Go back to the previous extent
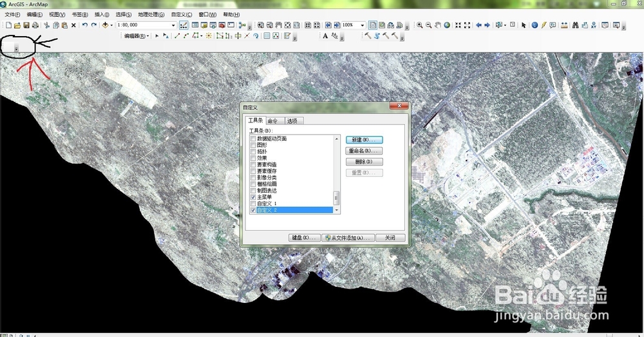The width and height of the screenshot is (644, 337). coord(478,25)
